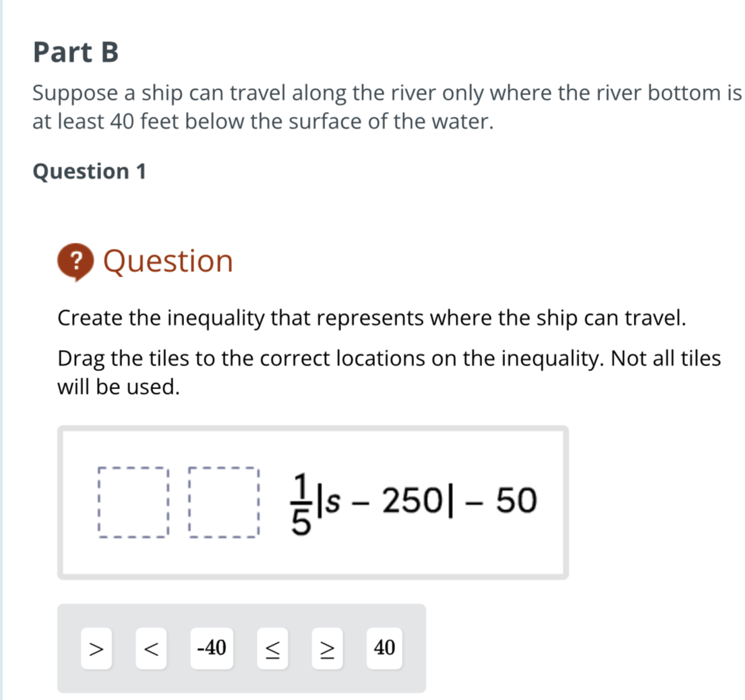Click the "Part B" heading
Viewport: 745px width, 700px height.
(75, 52)
